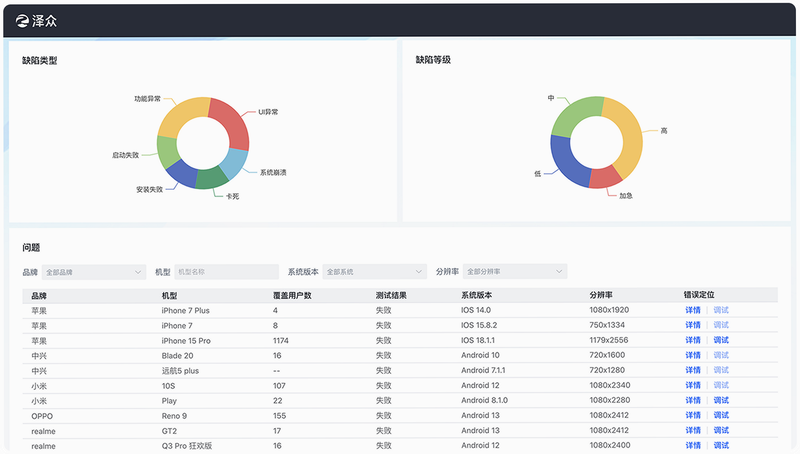Click 调试 for Blade 20 row
This screenshot has height=454, width=800.
[x=721, y=355]
